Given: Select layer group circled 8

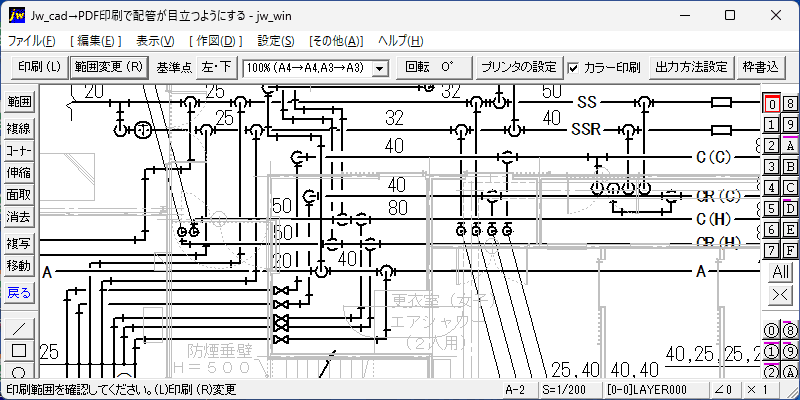Looking at the screenshot, I should pos(790,330).
